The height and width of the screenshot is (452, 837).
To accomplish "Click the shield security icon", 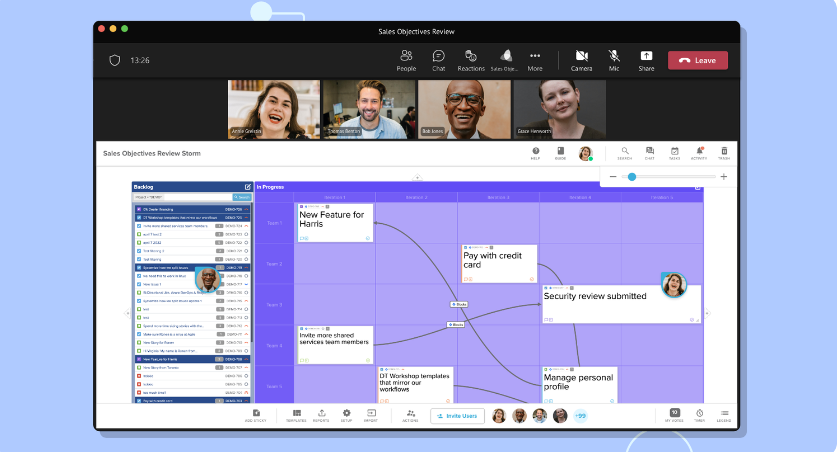I will point(115,60).
